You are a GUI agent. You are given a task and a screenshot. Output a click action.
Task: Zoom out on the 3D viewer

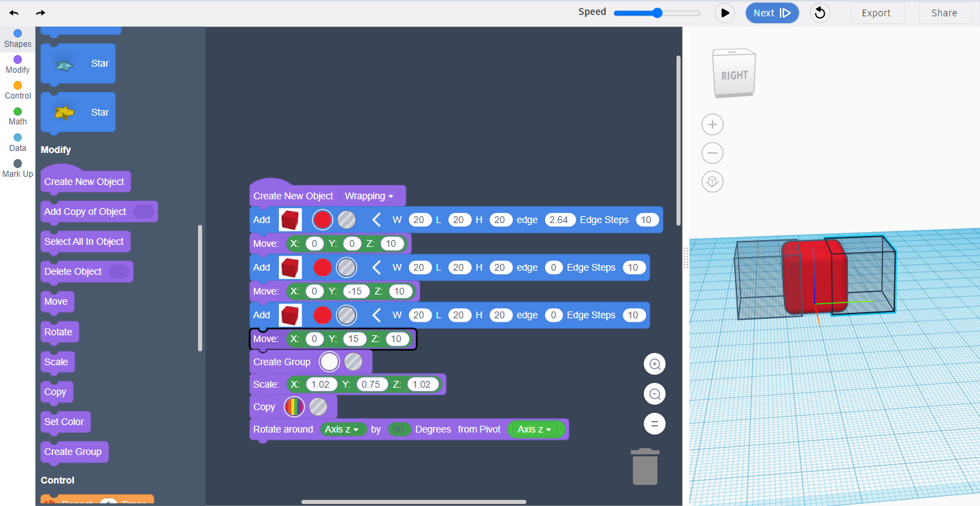tap(713, 153)
